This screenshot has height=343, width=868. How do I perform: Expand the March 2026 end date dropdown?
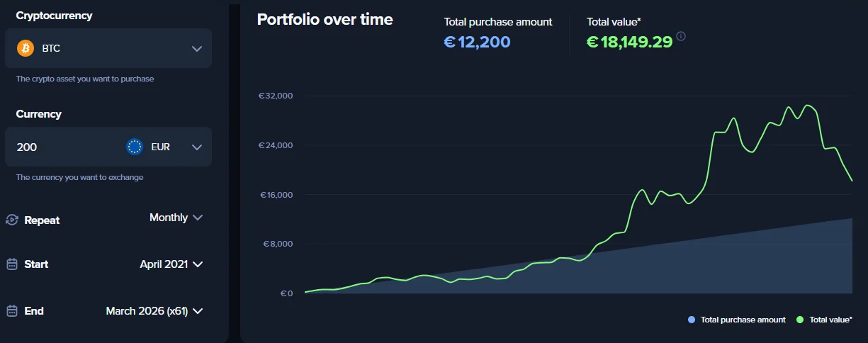(x=154, y=311)
